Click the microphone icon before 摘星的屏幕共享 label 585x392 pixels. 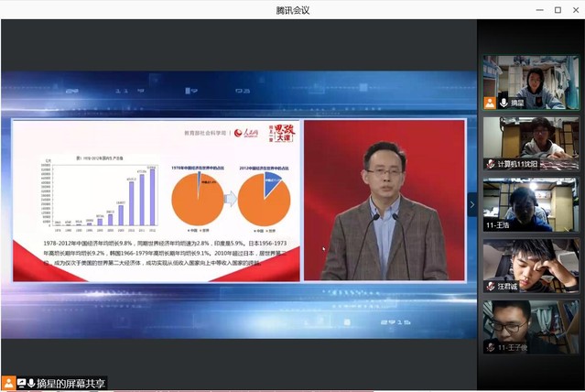(x=31, y=383)
